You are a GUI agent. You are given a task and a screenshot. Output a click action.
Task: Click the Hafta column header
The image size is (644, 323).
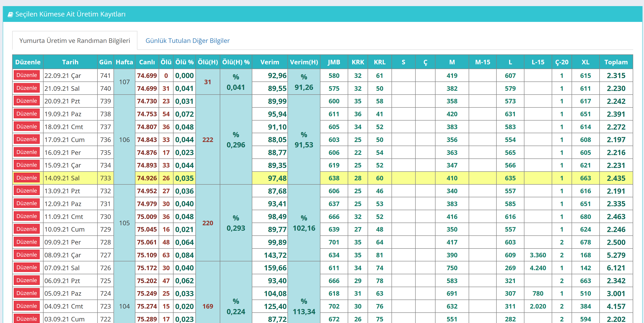coord(125,62)
